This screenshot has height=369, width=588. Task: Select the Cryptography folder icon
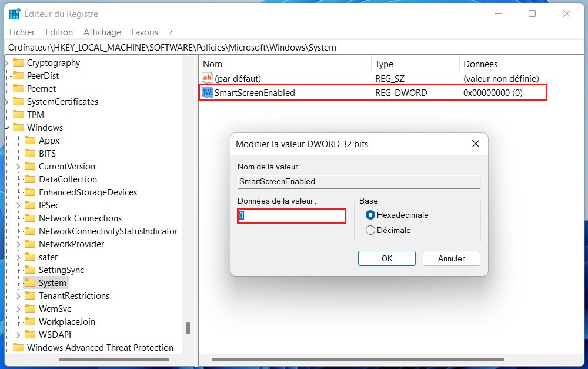tap(18, 63)
